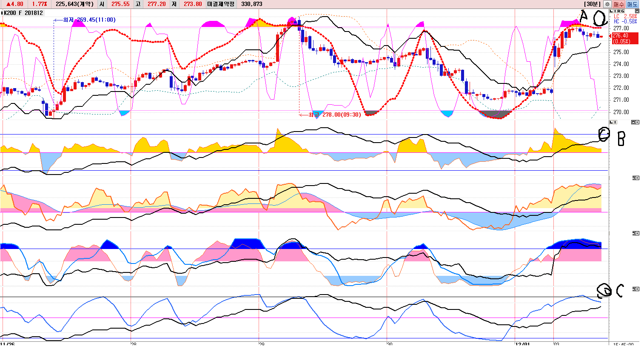Click the 30 date label on time axis

(x=390, y=343)
